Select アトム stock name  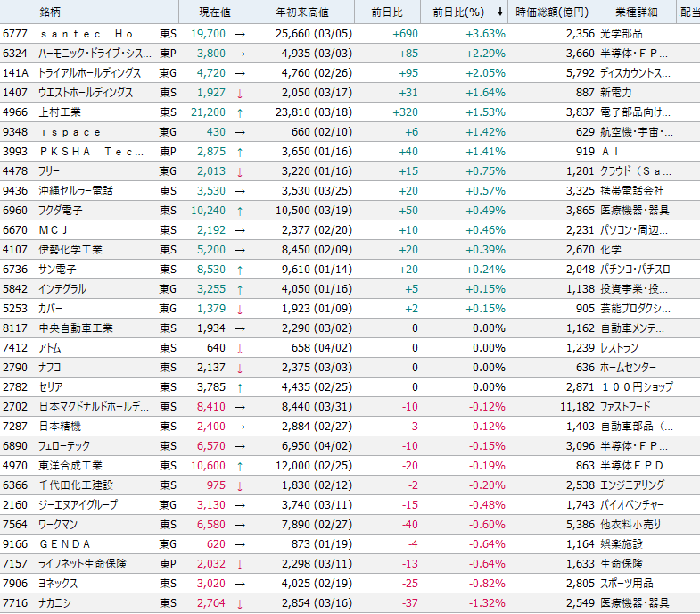coord(50,348)
